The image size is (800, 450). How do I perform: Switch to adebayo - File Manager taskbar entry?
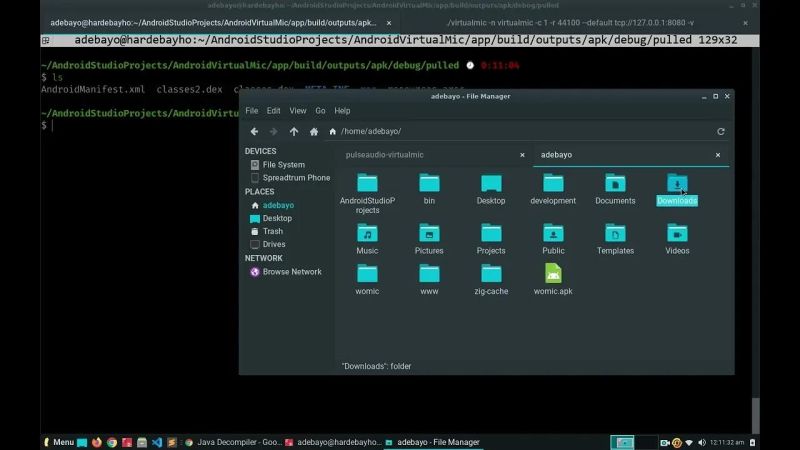433,442
